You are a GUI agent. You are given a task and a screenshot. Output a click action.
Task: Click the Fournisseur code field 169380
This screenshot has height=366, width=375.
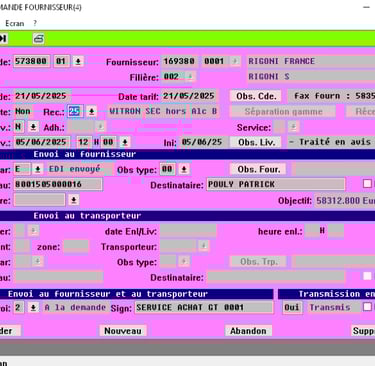pyautogui.click(x=179, y=61)
